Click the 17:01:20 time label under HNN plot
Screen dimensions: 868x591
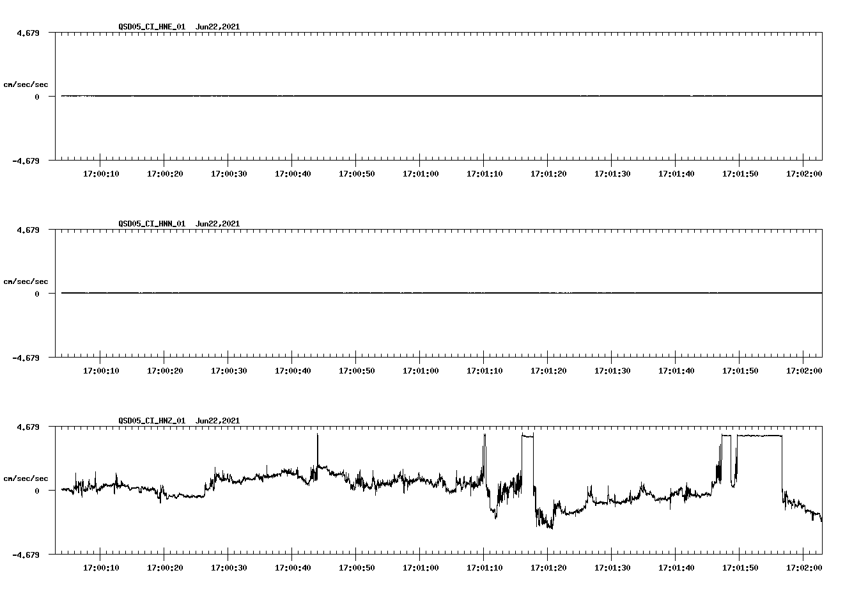point(548,371)
